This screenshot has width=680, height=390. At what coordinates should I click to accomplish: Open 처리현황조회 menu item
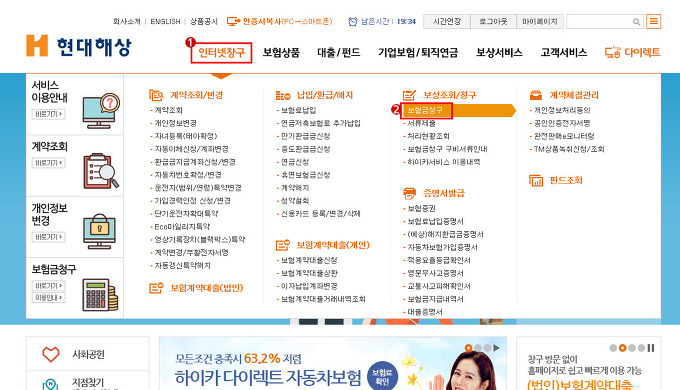pyautogui.click(x=428, y=136)
